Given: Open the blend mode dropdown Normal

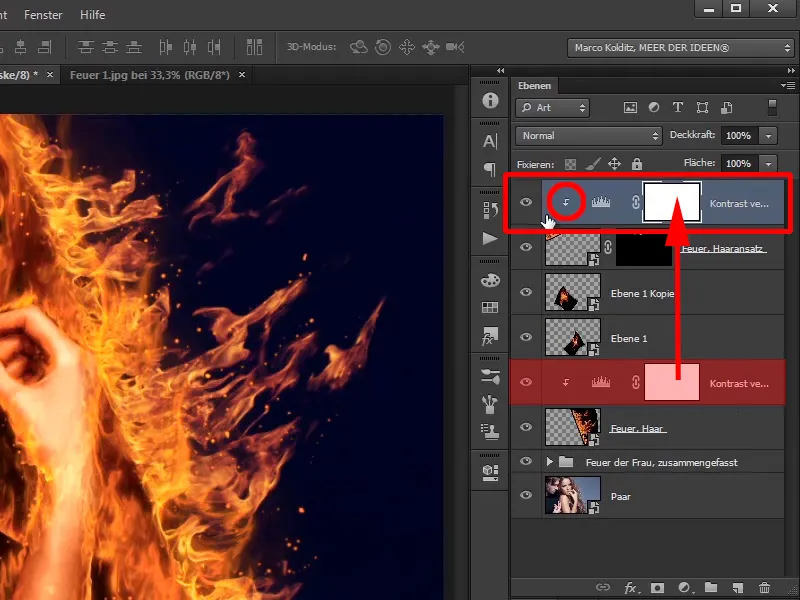Looking at the screenshot, I should (589, 136).
